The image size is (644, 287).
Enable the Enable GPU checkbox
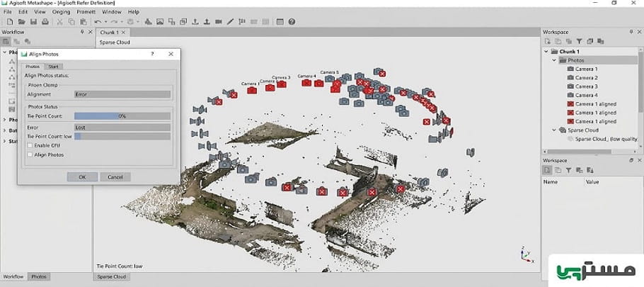30,145
